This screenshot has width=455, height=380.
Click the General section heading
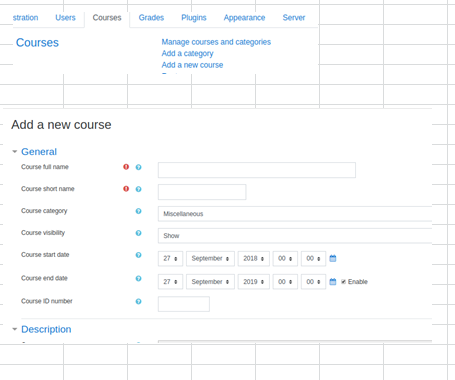(39, 152)
